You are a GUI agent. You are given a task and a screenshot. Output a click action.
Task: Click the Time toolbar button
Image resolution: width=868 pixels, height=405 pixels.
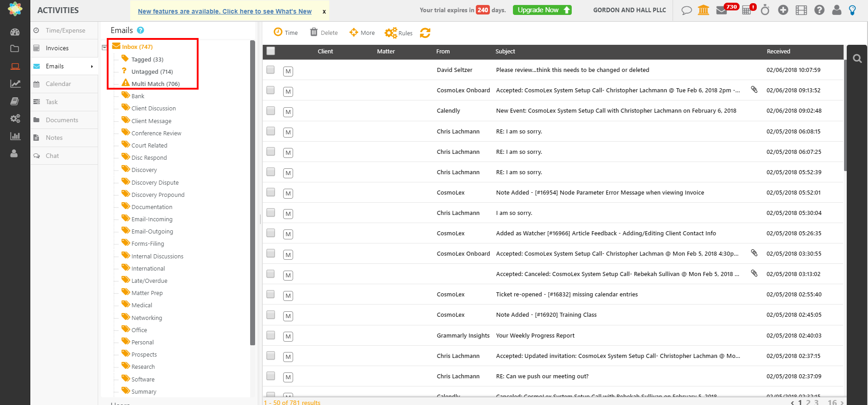(286, 33)
